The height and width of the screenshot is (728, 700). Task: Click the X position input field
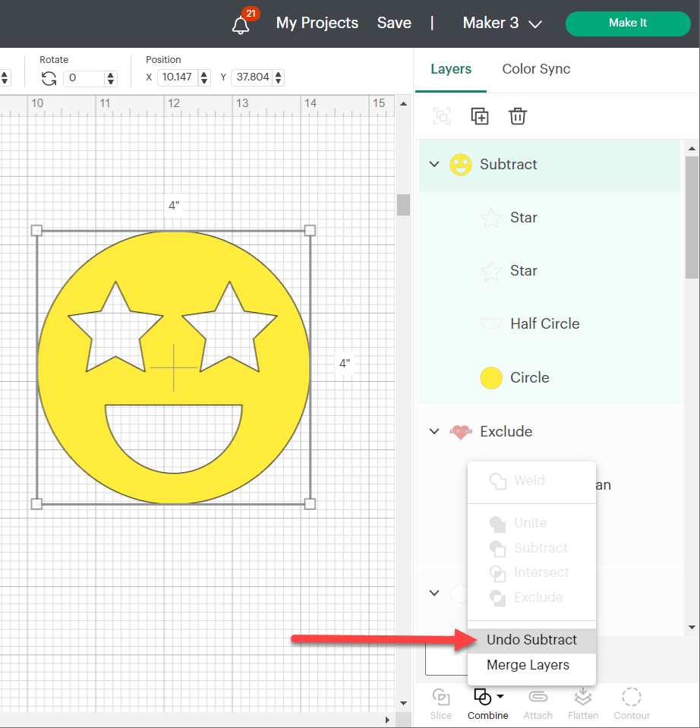(176, 77)
